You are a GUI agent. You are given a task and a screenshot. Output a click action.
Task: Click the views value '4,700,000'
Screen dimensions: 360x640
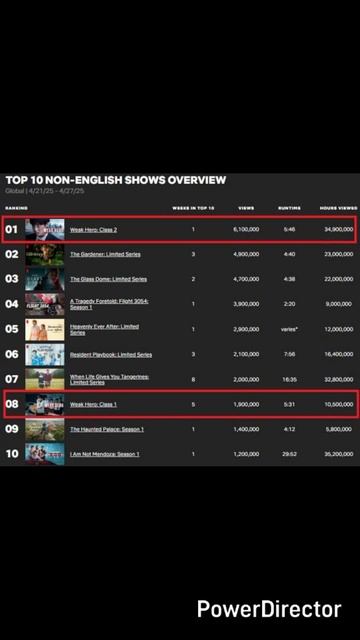[x=246, y=279]
